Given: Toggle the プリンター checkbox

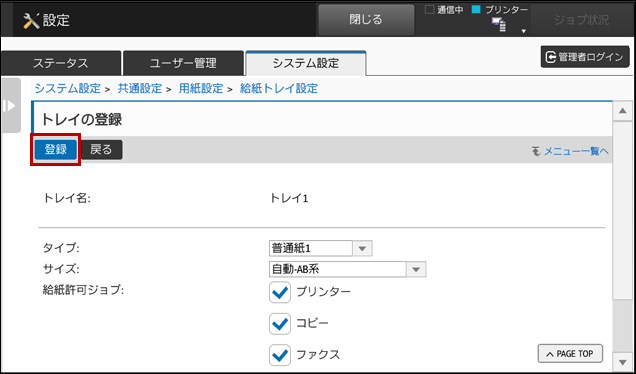Looking at the screenshot, I should pos(280,292).
